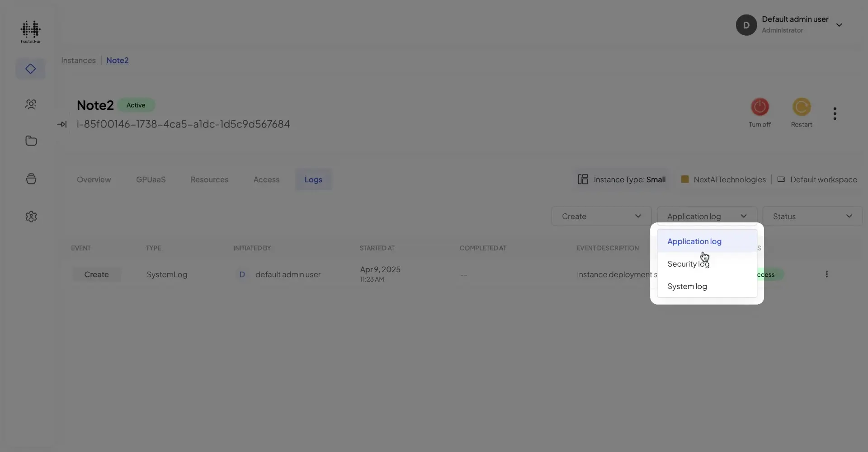Select the NextAI Technologies green status indicator
This screenshot has width=868, height=452.
tap(685, 179)
